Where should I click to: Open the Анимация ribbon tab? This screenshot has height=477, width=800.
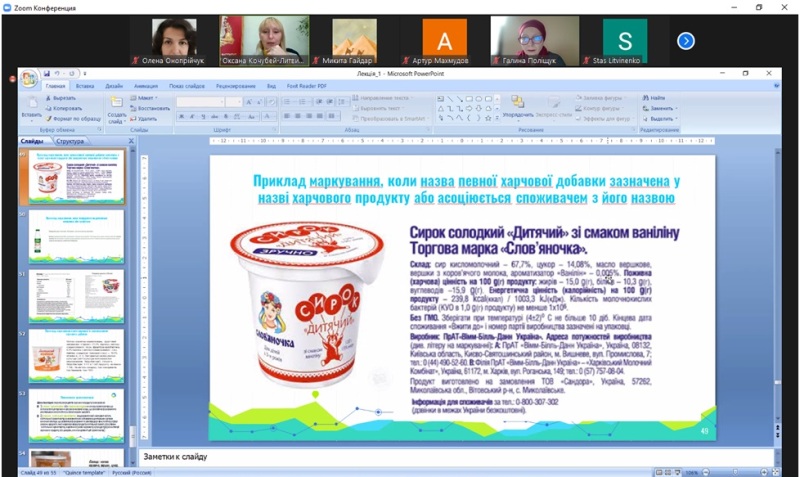pos(146,86)
